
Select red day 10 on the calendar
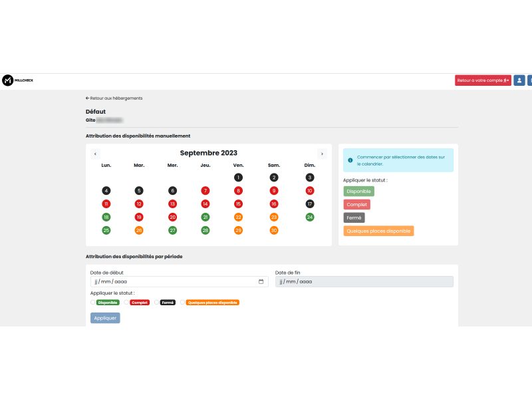(309, 191)
